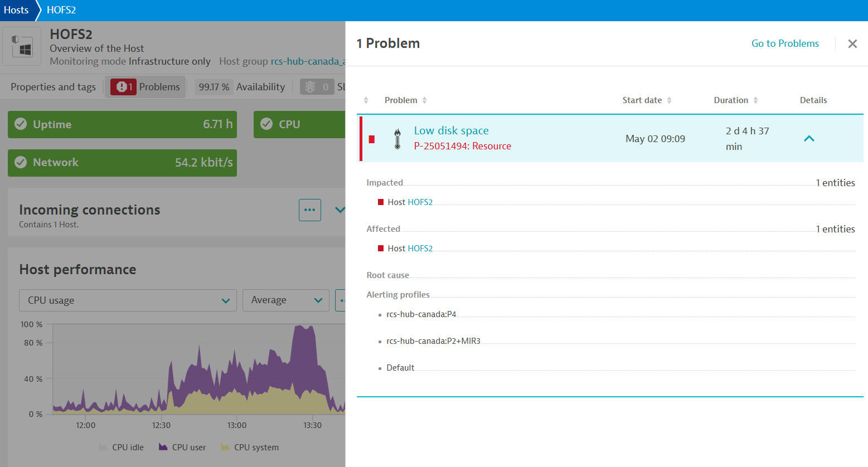868x467 pixels.
Task: Open the CPU tile
Action: [299, 124]
